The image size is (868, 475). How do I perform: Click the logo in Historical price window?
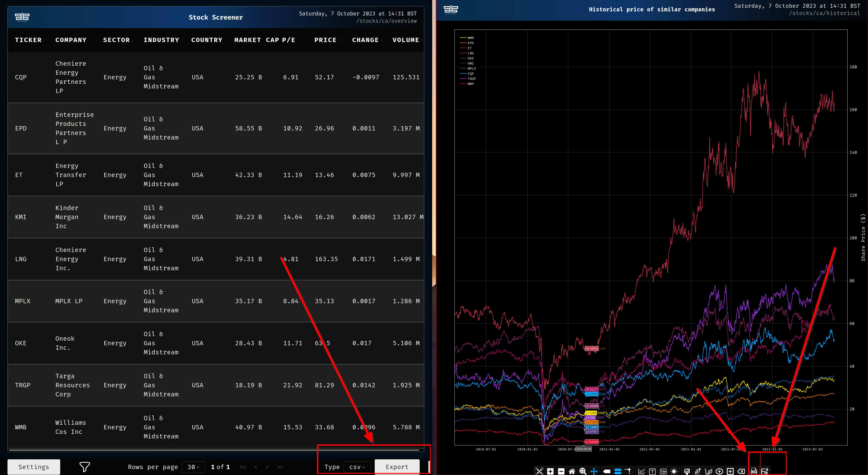click(451, 10)
